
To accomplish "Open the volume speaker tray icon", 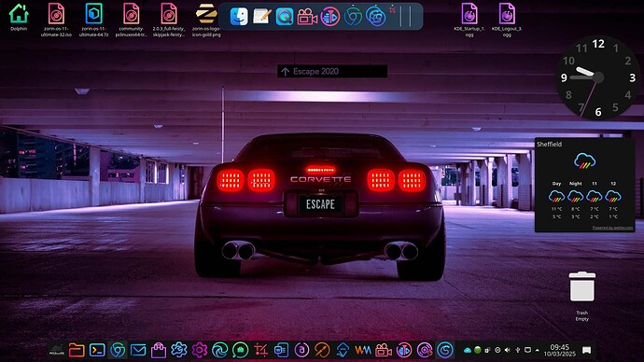I will 507,350.
